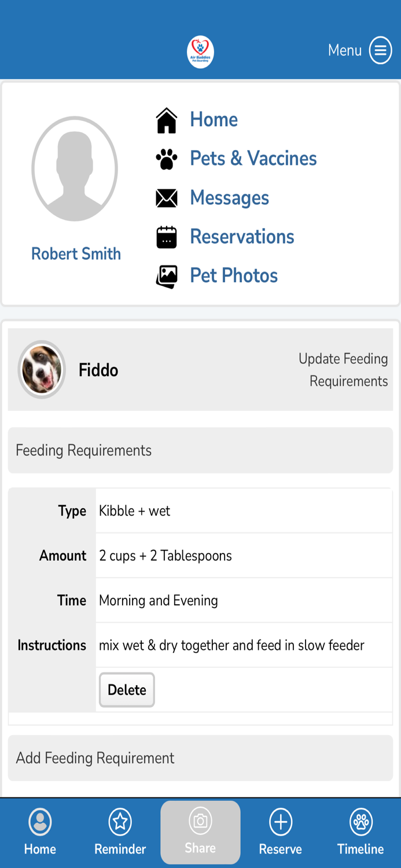Delete the feeding requirement entry
The height and width of the screenshot is (868, 401).
[x=126, y=690]
